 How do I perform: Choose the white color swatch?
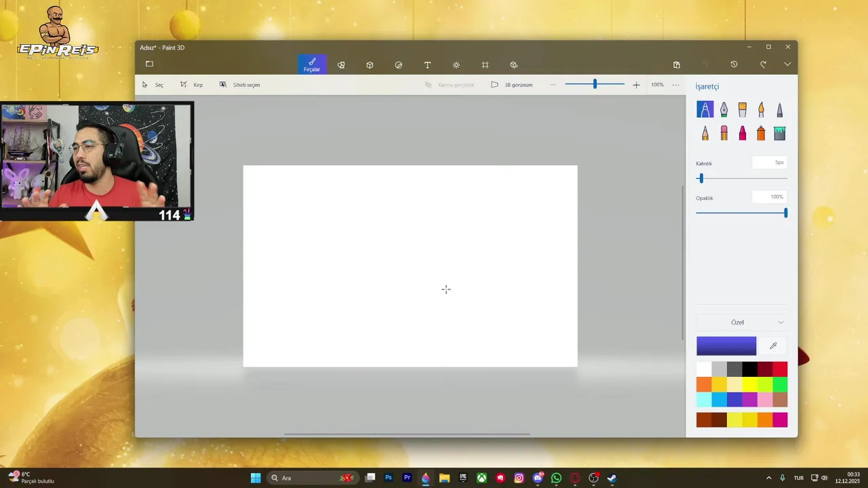pos(704,369)
